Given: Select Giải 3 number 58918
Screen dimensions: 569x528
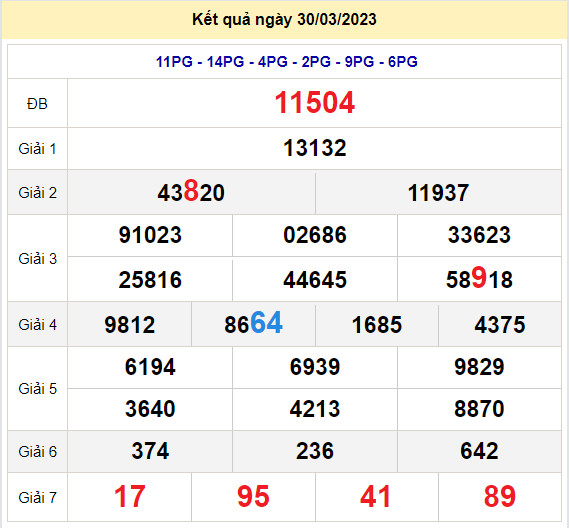Looking at the screenshot, I should (x=479, y=279).
